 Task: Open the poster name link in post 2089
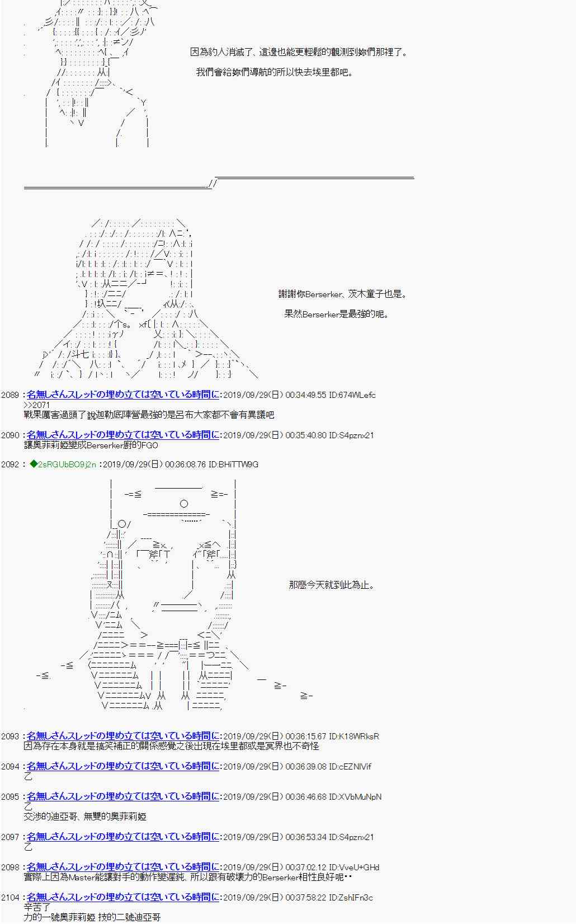(x=123, y=395)
